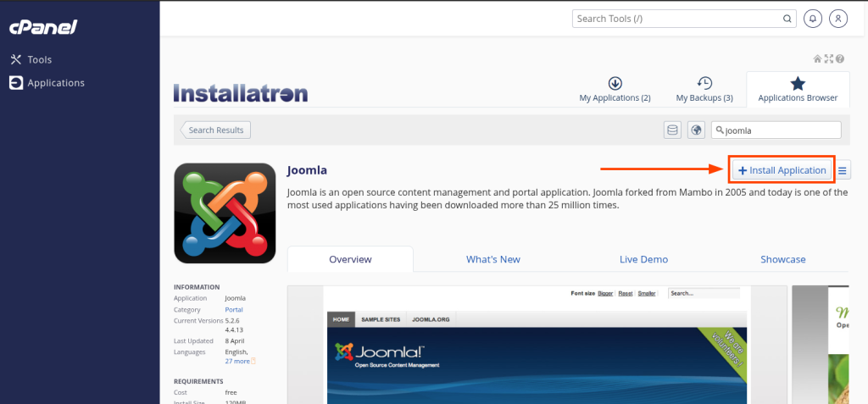The image size is (868, 404).
Task: Click the Joomla overview screenshot
Action: point(537,345)
